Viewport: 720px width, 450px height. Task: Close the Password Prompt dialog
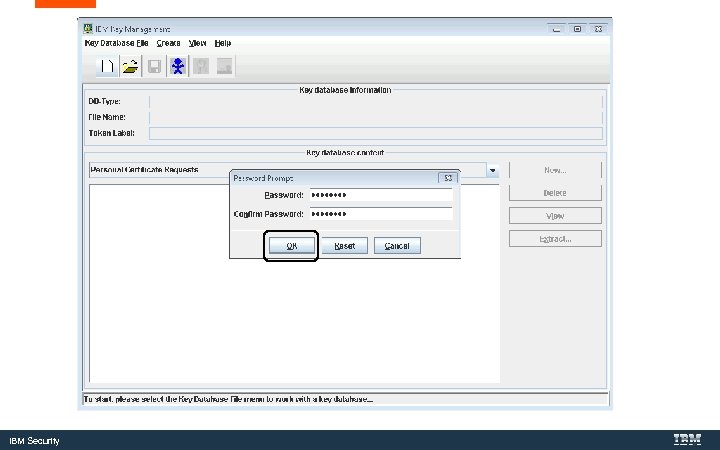coord(448,178)
